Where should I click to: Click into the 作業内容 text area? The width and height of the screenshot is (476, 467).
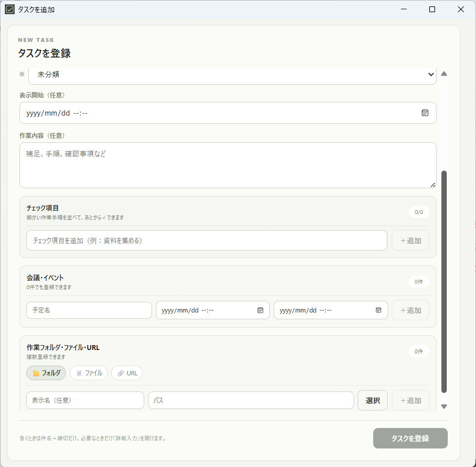[x=228, y=165]
